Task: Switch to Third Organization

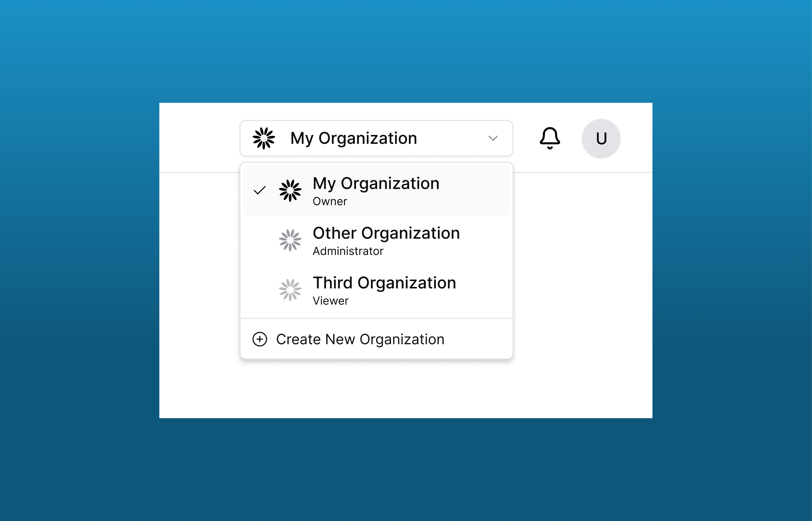Action: click(384, 283)
